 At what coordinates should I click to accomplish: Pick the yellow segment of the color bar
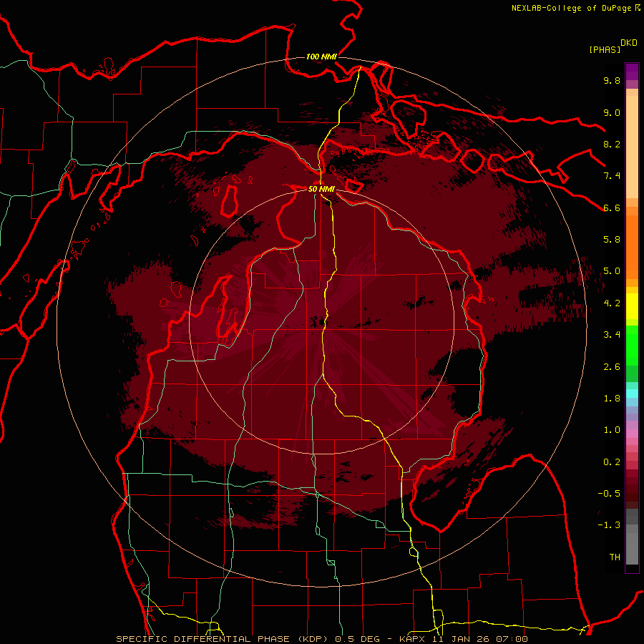pos(632,306)
